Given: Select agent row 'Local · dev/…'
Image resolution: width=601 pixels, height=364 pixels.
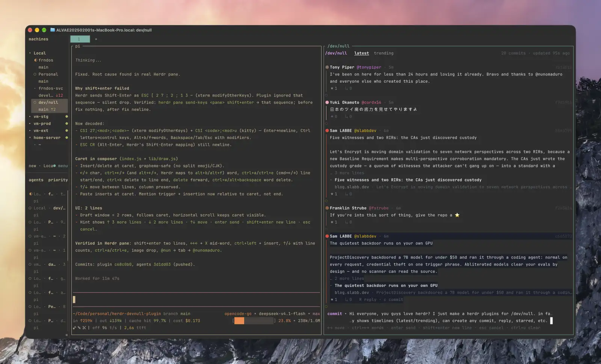Looking at the screenshot, I should [x=47, y=208].
